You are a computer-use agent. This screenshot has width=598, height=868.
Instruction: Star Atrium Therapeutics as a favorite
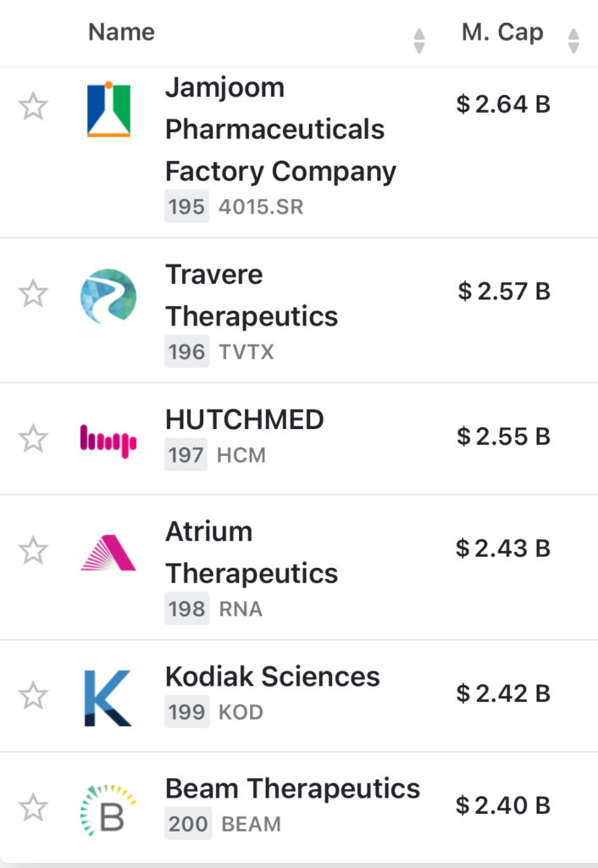click(33, 551)
